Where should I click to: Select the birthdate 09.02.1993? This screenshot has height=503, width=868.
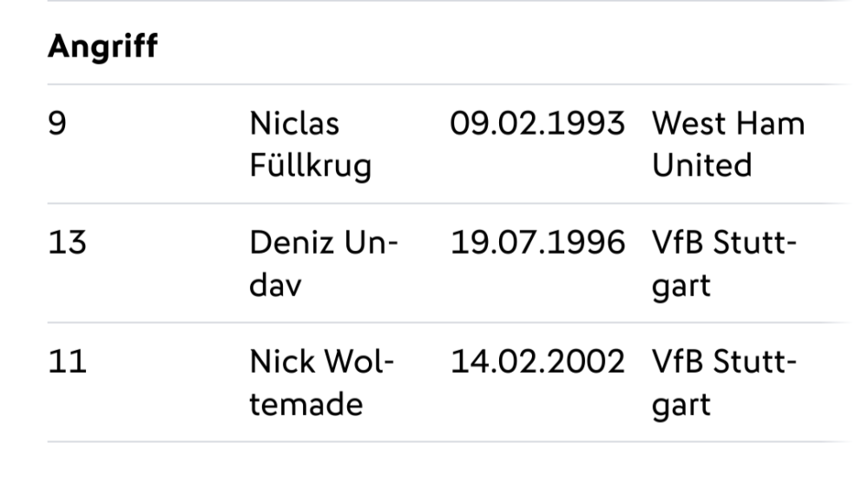(x=537, y=124)
